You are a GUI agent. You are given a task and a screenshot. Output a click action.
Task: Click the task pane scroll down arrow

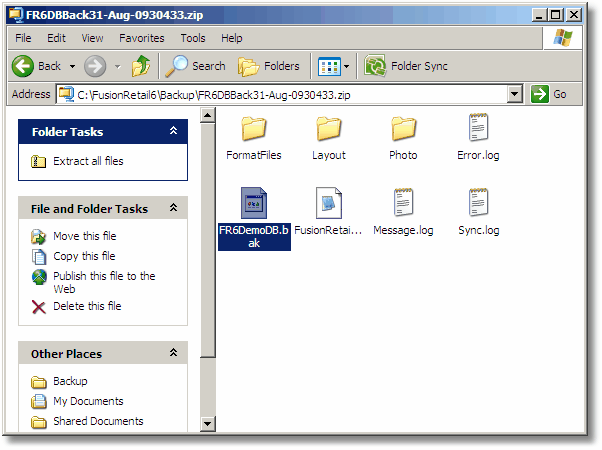pyautogui.click(x=208, y=424)
